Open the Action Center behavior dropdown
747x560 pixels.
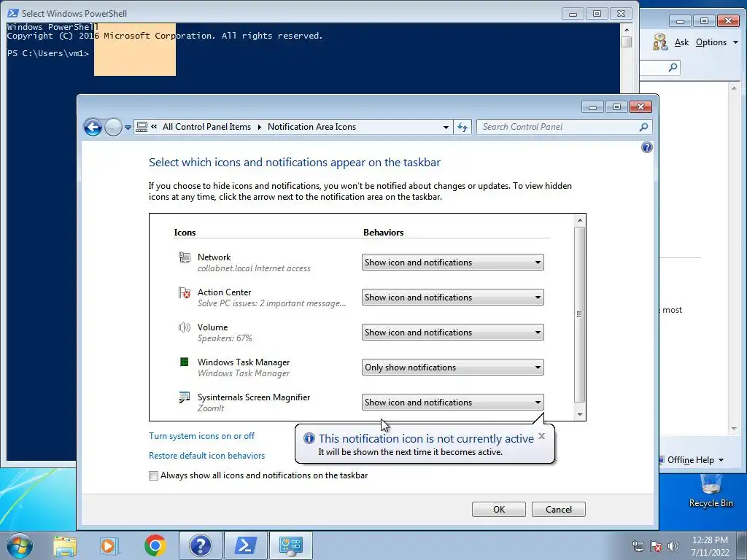click(x=452, y=297)
